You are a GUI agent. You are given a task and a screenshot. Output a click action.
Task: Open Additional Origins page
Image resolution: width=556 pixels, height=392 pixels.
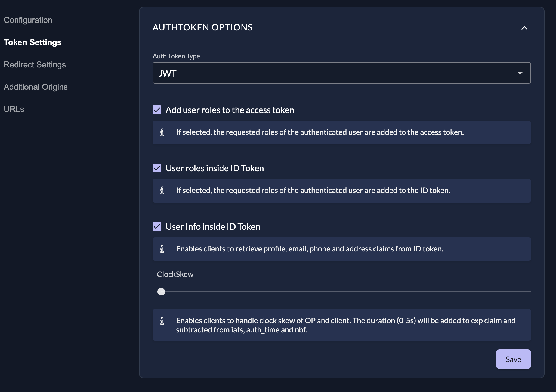36,87
